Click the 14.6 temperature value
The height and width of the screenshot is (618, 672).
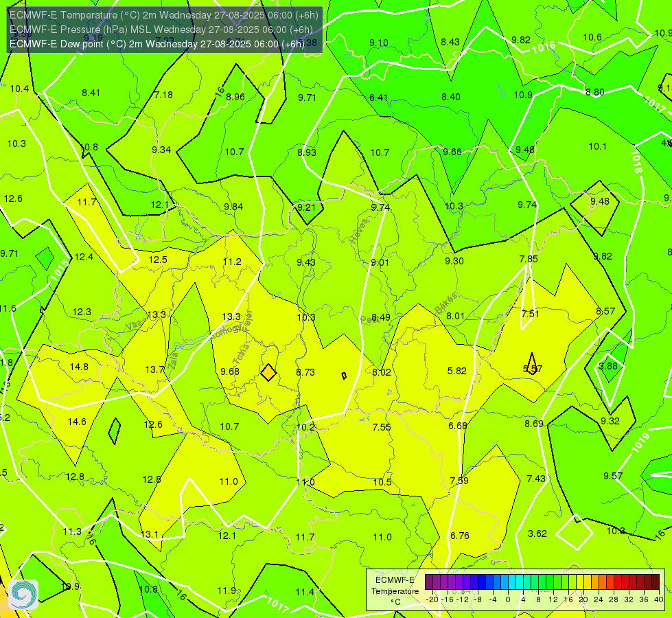coord(77,422)
